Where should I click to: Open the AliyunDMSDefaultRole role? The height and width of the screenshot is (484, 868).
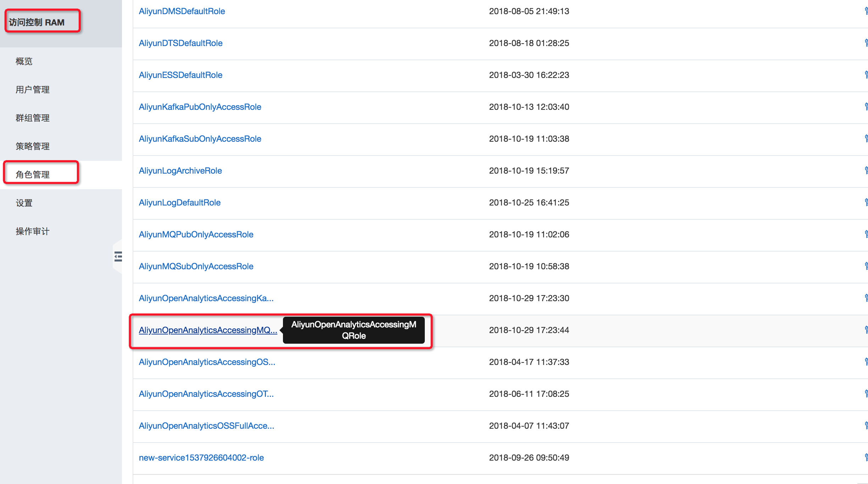(x=182, y=11)
